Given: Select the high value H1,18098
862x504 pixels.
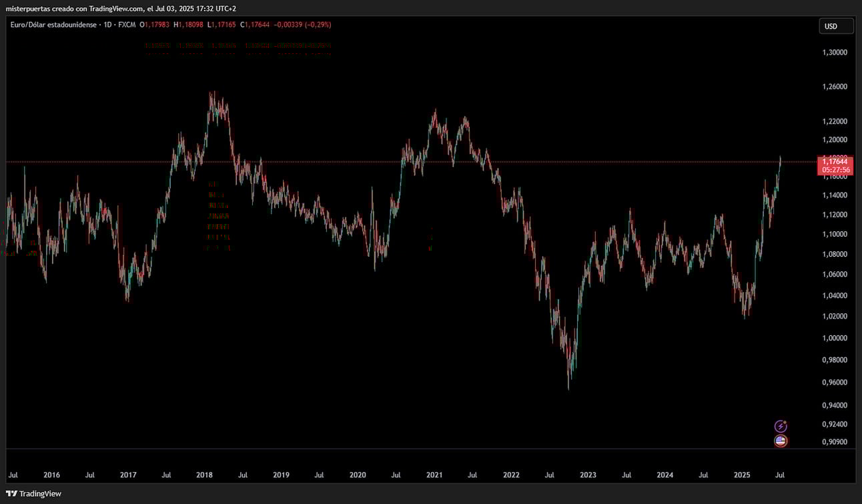Looking at the screenshot, I should tap(188, 25).
